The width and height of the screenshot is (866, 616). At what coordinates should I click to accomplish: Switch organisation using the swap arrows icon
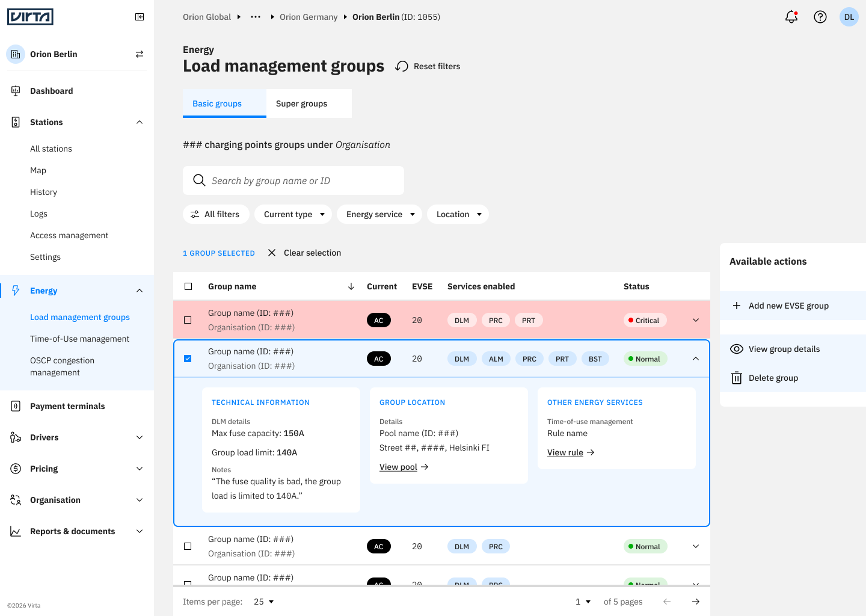(x=140, y=54)
